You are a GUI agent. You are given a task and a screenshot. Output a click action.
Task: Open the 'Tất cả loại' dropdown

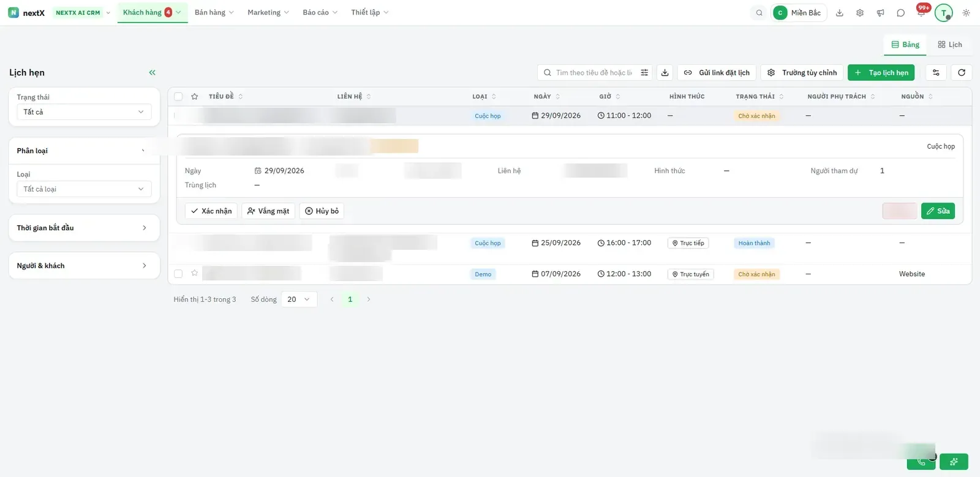[84, 189]
